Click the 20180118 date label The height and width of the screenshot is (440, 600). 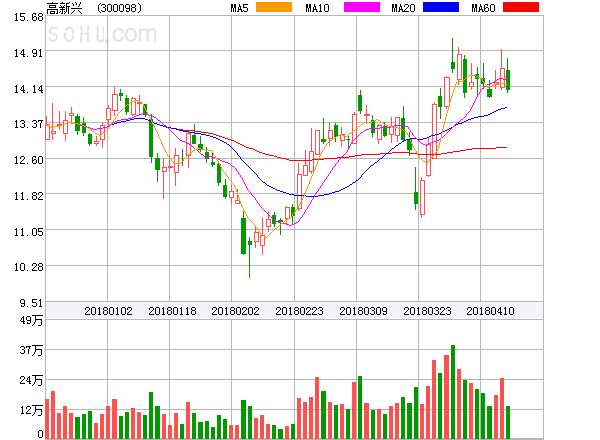(x=172, y=311)
